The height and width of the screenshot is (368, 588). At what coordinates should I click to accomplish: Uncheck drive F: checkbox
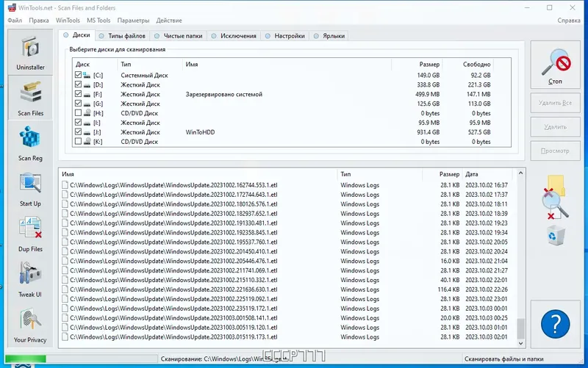coord(78,94)
